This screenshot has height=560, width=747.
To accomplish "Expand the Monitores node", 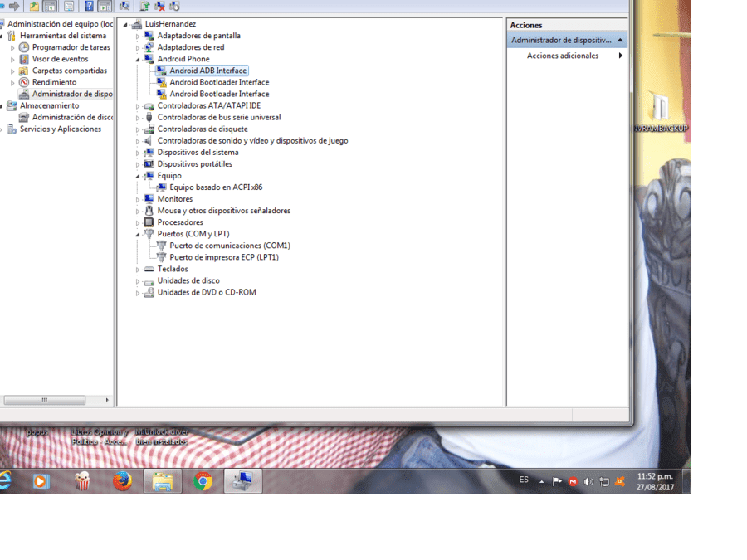I will point(138,199).
